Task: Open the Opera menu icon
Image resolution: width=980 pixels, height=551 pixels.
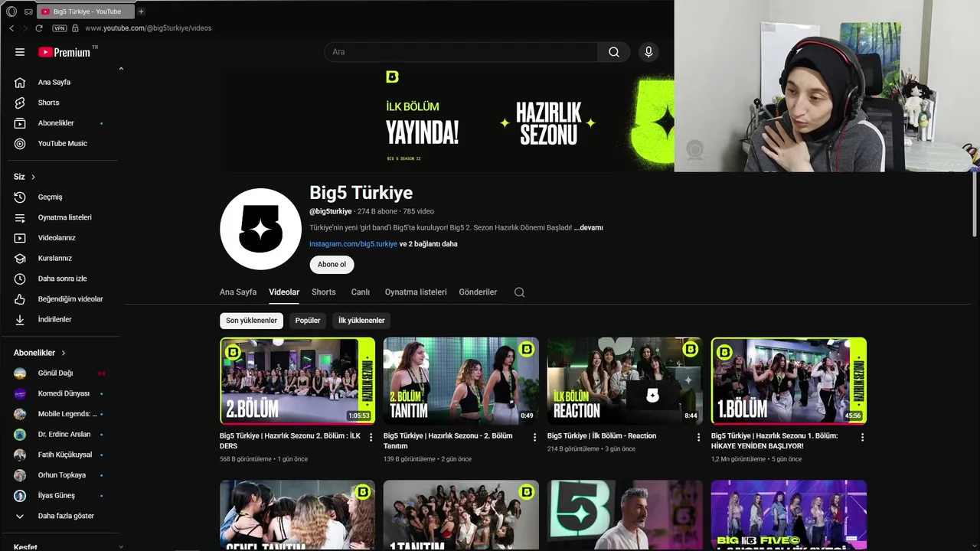Action: coord(11,11)
